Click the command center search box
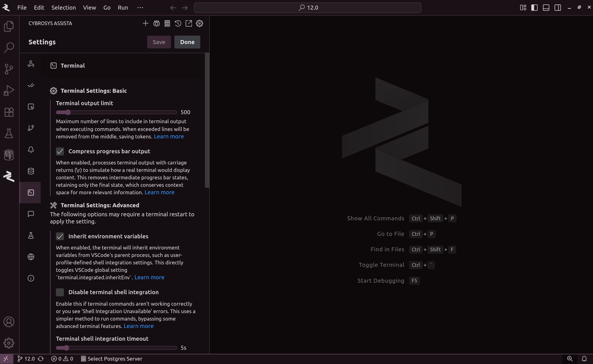 click(x=307, y=8)
